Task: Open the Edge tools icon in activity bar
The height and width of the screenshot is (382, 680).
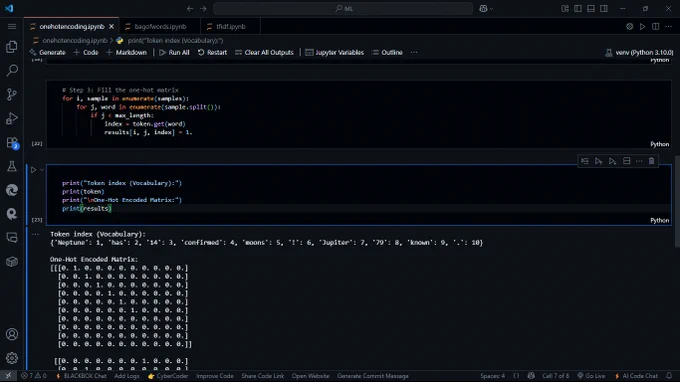Action: coord(12,190)
